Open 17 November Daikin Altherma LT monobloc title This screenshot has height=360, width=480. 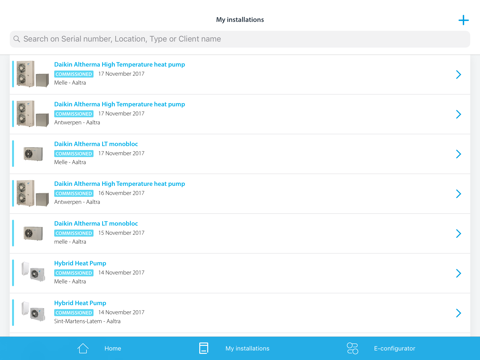click(x=96, y=144)
